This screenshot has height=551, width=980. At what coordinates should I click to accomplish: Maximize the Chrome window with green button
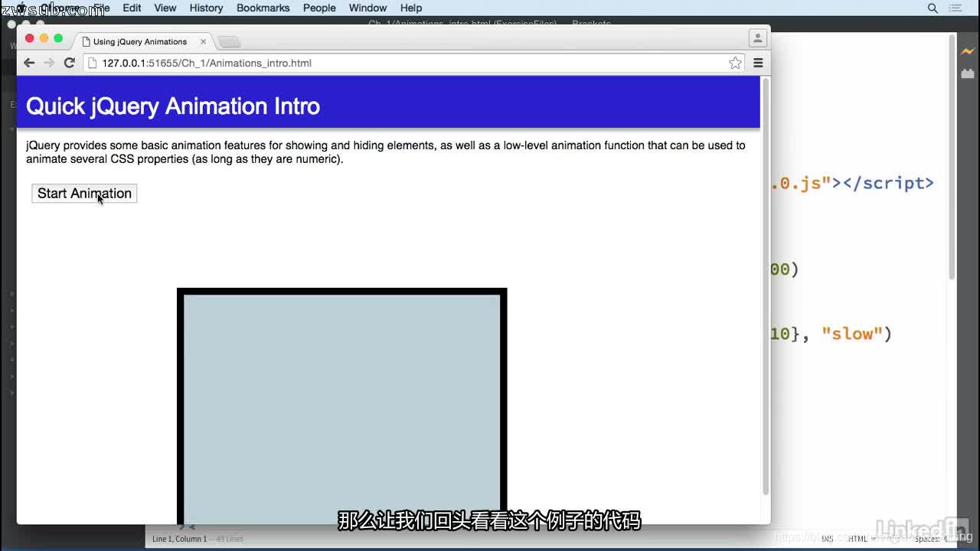tap(58, 38)
